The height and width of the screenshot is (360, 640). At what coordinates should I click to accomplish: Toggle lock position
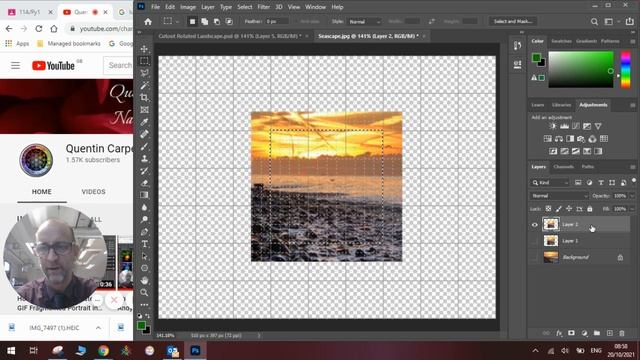[x=569, y=209]
